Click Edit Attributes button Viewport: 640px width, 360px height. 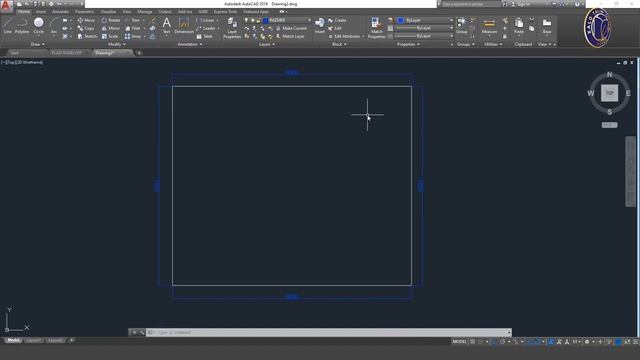click(344, 36)
